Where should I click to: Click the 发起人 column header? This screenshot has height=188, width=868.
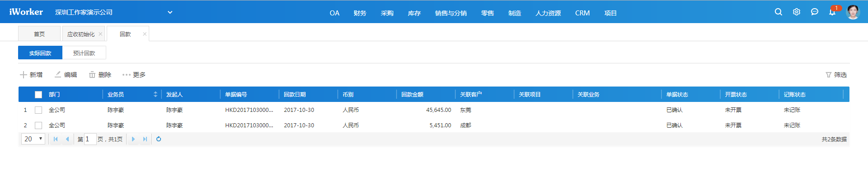point(174,94)
